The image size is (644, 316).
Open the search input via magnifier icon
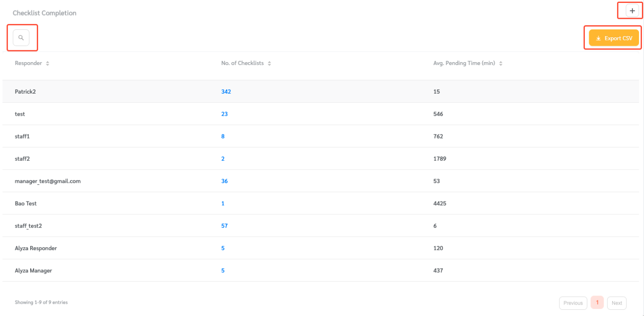(21, 37)
